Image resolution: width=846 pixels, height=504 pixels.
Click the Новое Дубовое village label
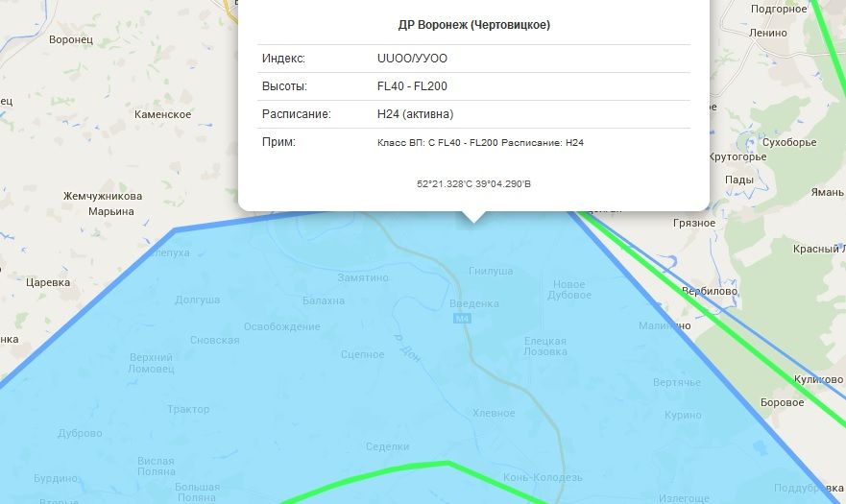pos(568,290)
